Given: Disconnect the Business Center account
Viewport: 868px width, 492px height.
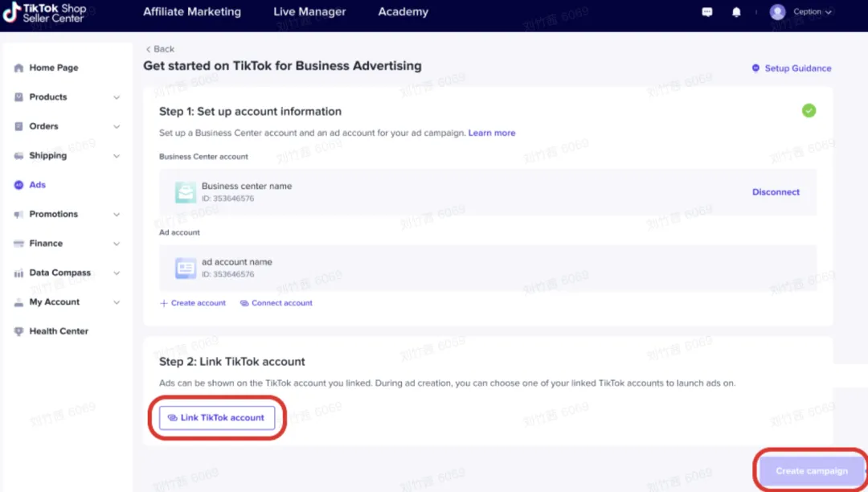Looking at the screenshot, I should pos(776,192).
